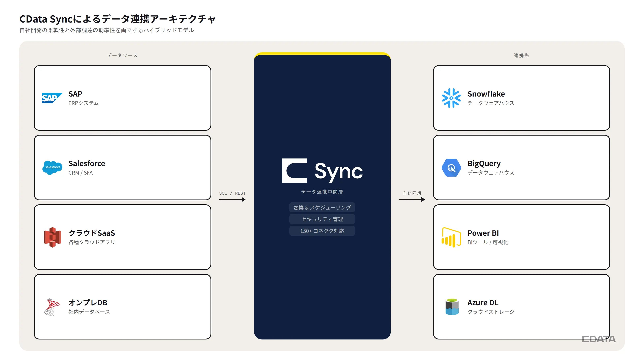Select the 変換＆スケジューリング chip
The height and width of the screenshot is (362, 644).
point(322,207)
